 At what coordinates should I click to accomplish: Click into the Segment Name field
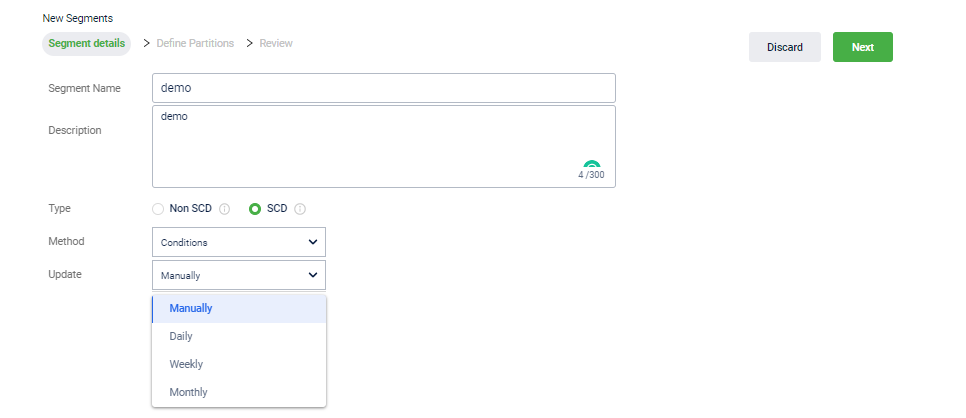pos(384,88)
